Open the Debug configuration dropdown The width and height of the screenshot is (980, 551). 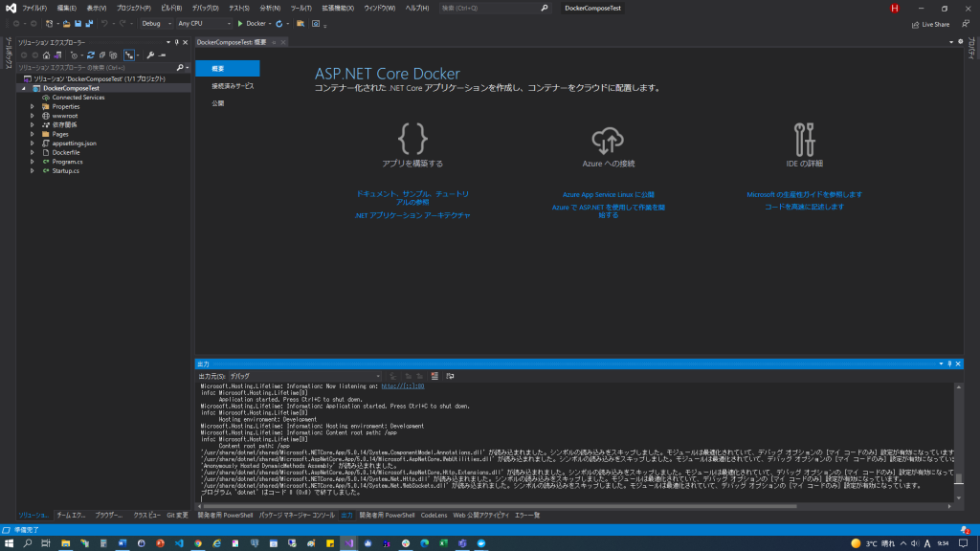(x=156, y=24)
